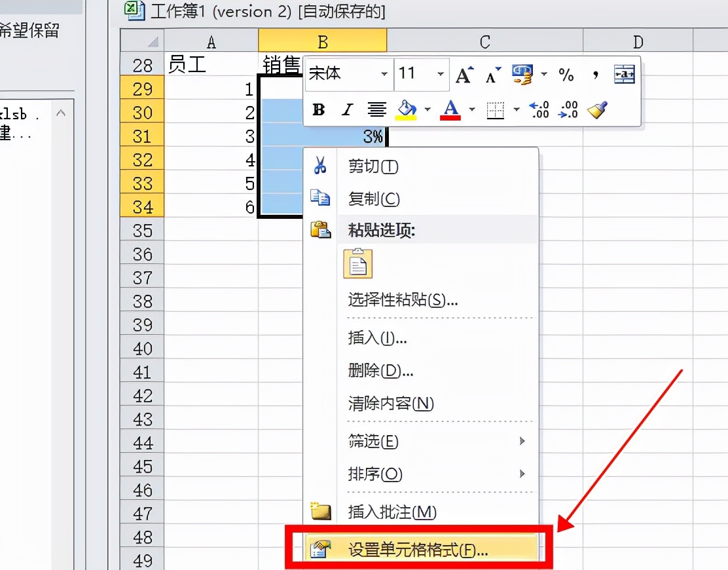The height and width of the screenshot is (570, 728).
Task: Apply borders icon in mini toolbar
Action: (496, 111)
